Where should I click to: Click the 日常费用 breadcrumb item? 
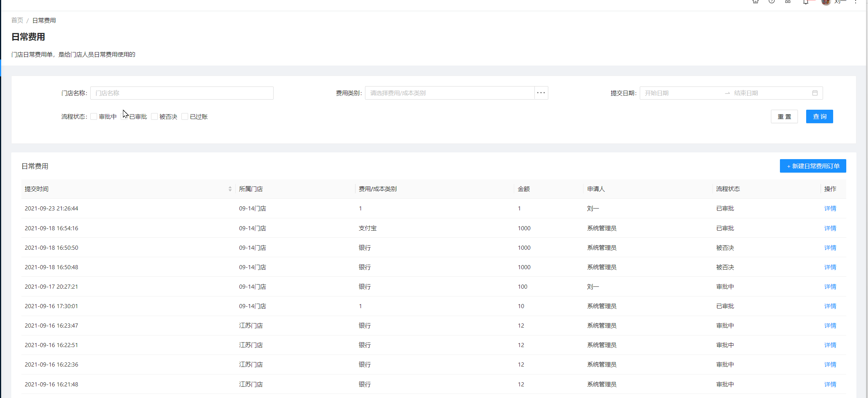pos(44,20)
